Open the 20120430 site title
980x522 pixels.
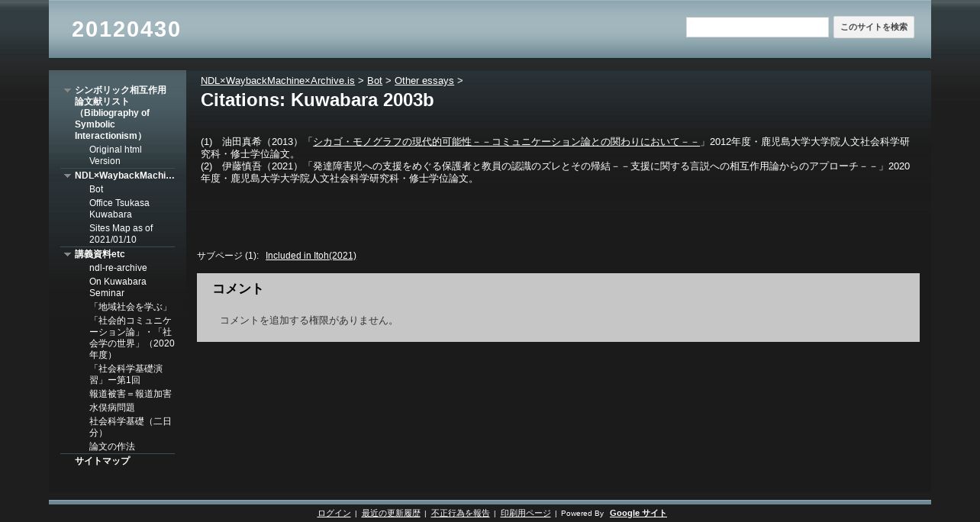click(x=126, y=29)
